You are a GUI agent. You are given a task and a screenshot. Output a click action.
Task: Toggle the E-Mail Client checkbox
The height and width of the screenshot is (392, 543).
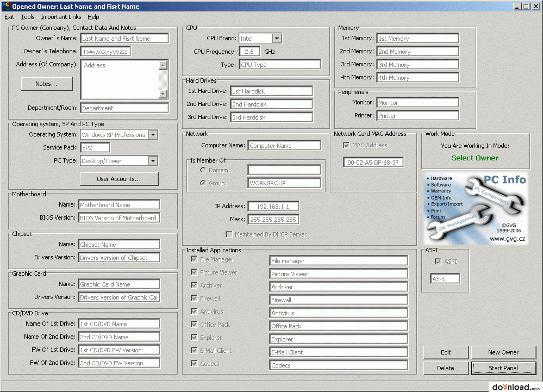point(194,351)
